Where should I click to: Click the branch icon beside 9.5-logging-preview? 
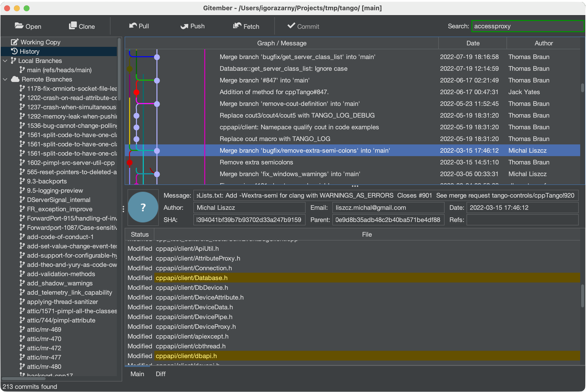pos(22,190)
